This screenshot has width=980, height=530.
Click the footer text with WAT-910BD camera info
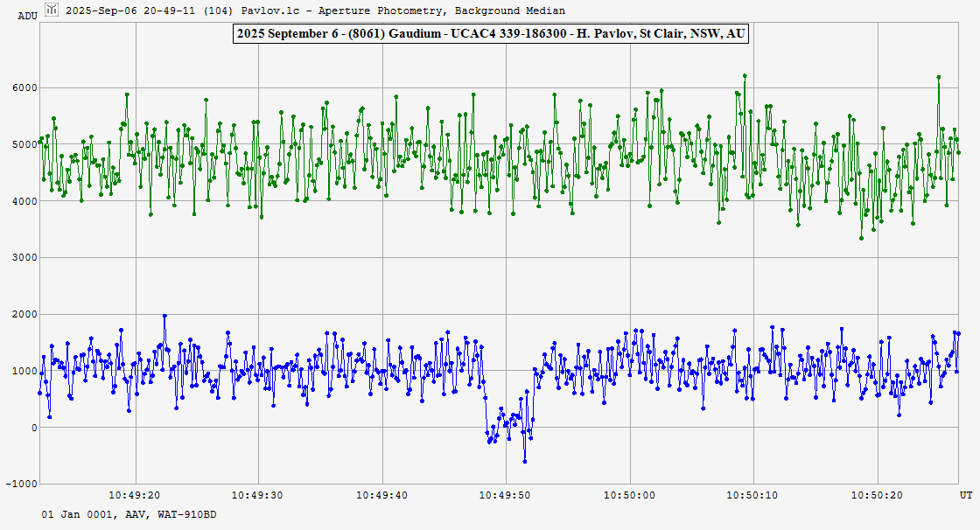click(129, 515)
